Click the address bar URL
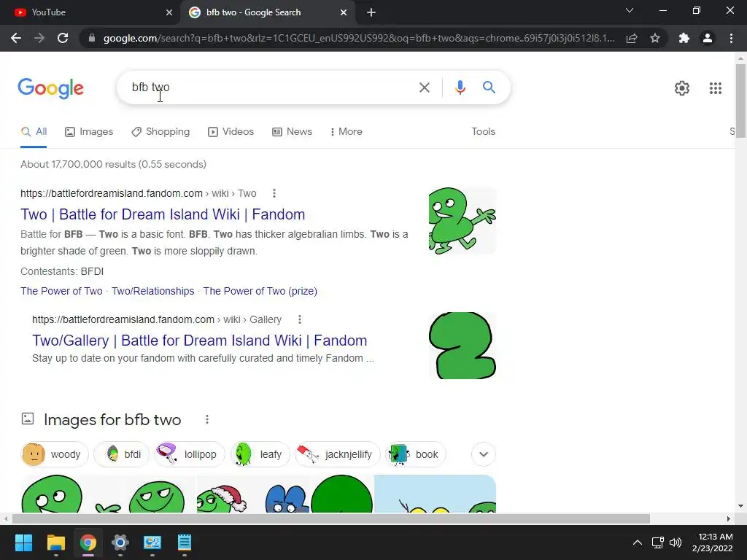 [358, 38]
